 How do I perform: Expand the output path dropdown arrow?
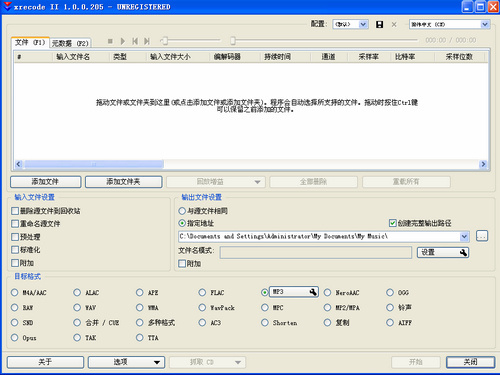tap(464, 236)
